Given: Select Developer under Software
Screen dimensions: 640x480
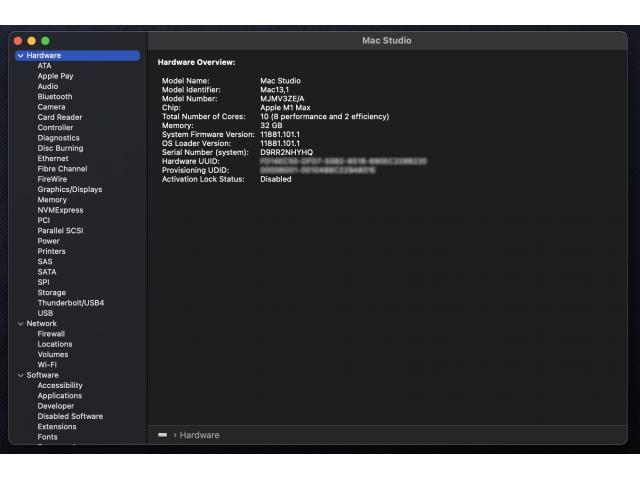Looking at the screenshot, I should tap(56, 406).
